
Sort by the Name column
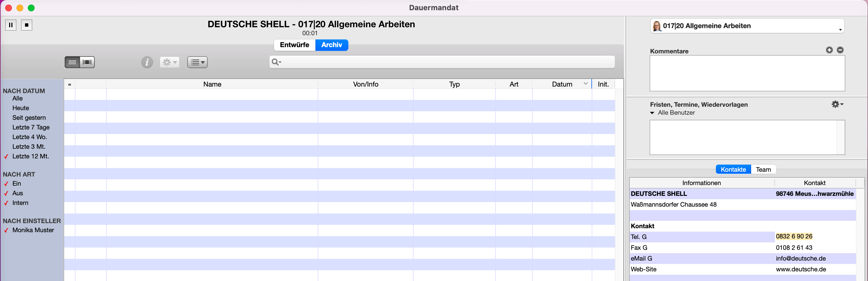point(212,84)
